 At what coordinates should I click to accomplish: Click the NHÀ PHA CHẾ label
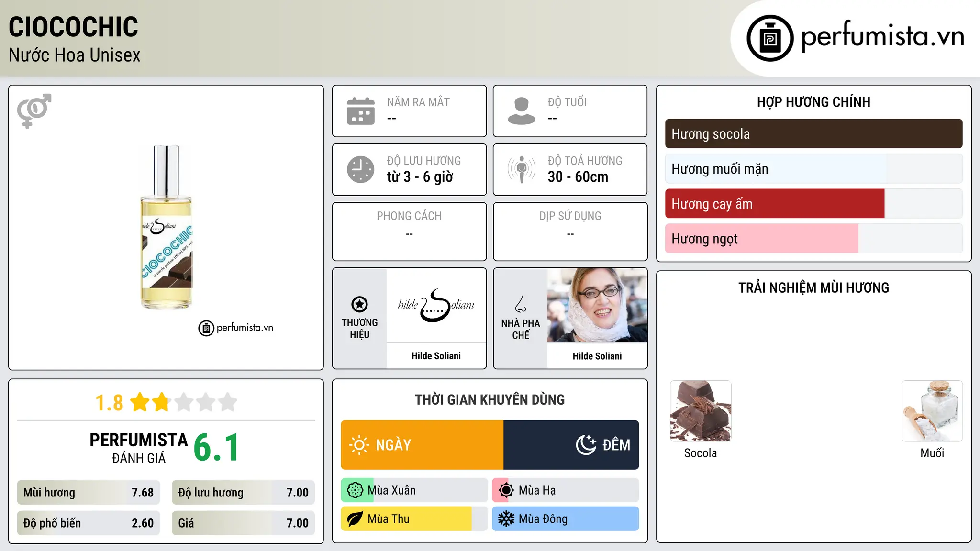pyautogui.click(x=521, y=329)
